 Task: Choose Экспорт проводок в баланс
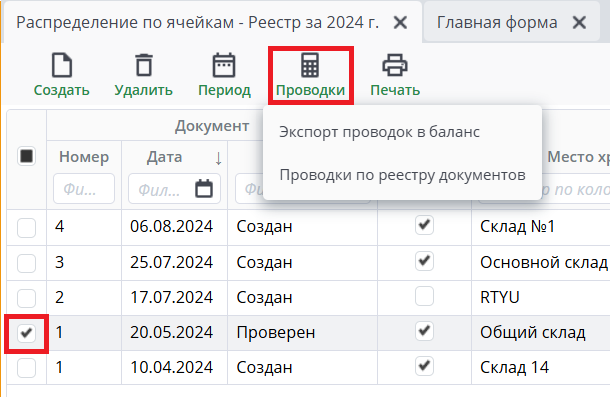coord(379,132)
